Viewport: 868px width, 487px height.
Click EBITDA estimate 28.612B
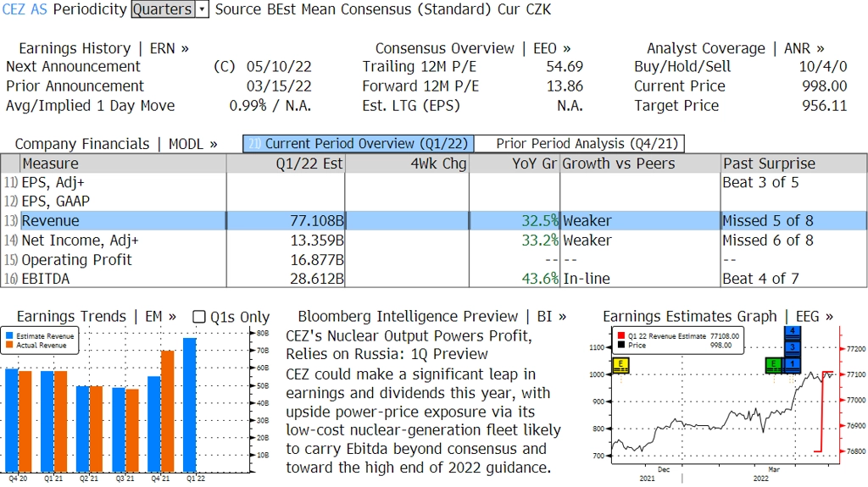317,279
